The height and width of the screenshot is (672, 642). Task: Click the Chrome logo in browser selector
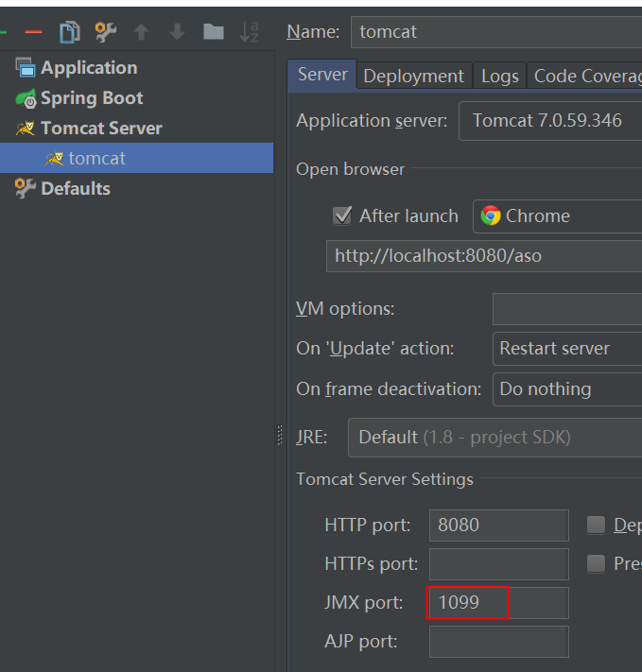(x=491, y=215)
